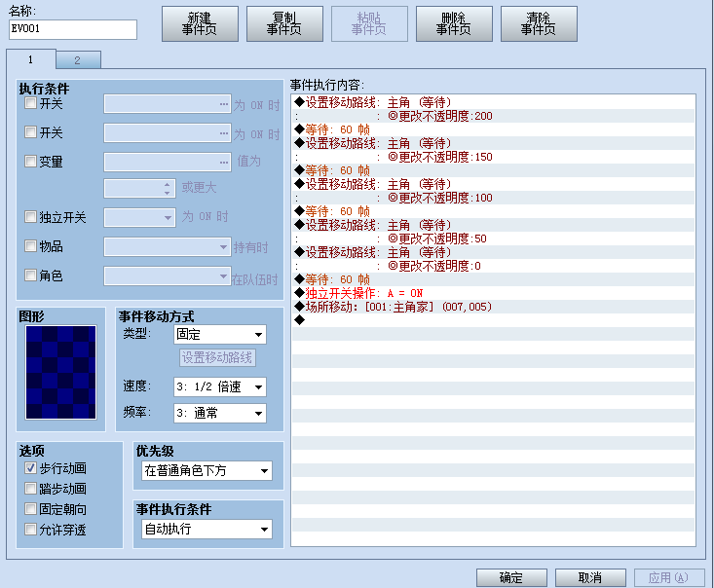
Task: Select the second 设置移动路线: 主角 command
Action: pyautogui.click(x=494, y=143)
